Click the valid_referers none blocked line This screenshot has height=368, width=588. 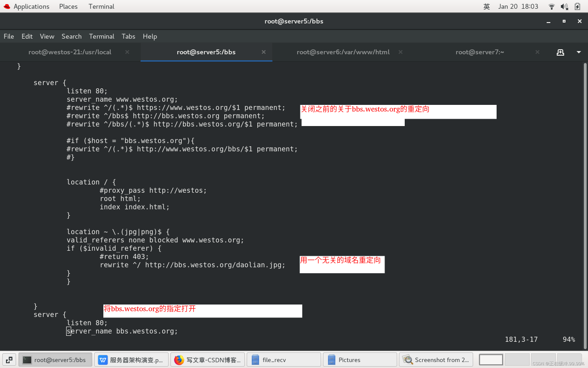[155, 240]
